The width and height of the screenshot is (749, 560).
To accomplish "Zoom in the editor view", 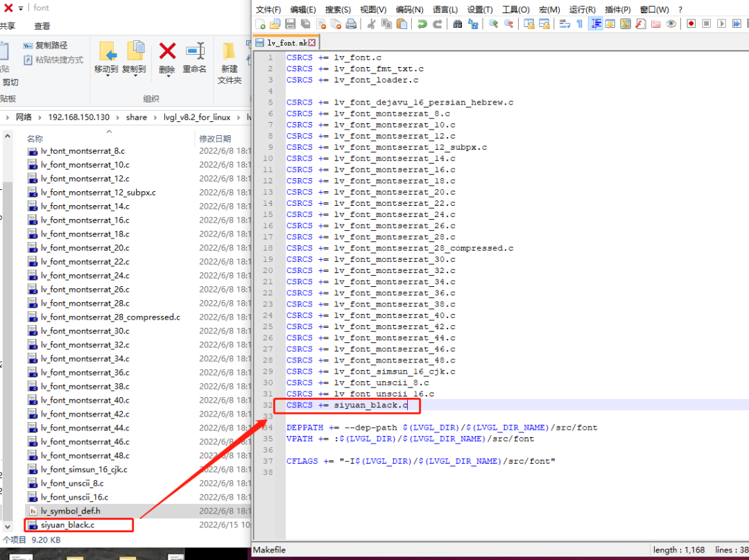I will pyautogui.click(x=494, y=24).
